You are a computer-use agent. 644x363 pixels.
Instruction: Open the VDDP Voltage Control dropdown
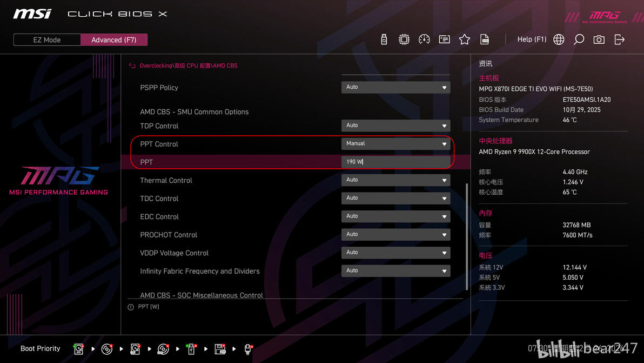tap(395, 253)
